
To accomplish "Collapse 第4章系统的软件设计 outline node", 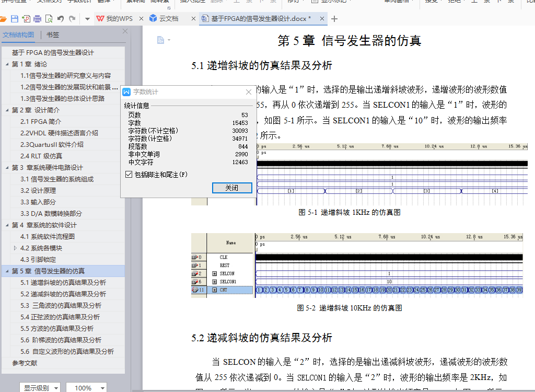I will click(x=7, y=225).
